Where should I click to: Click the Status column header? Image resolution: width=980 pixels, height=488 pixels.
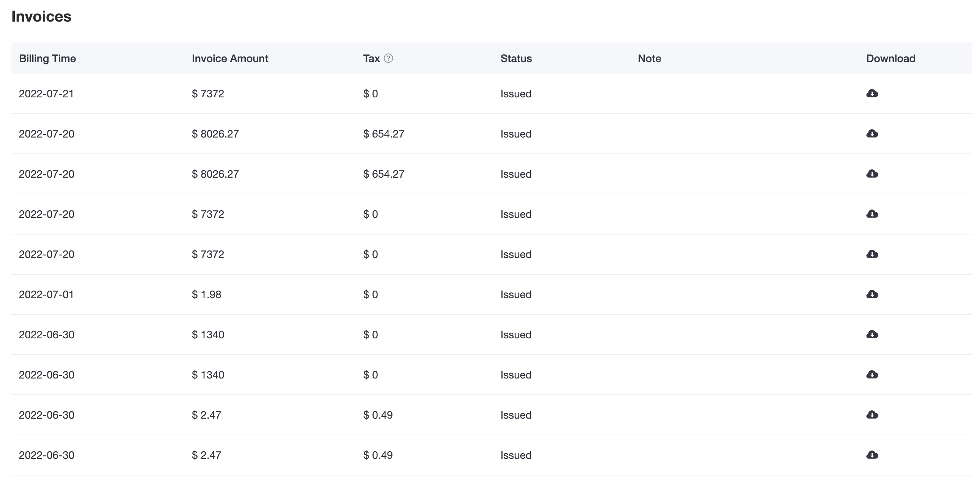pyautogui.click(x=516, y=58)
